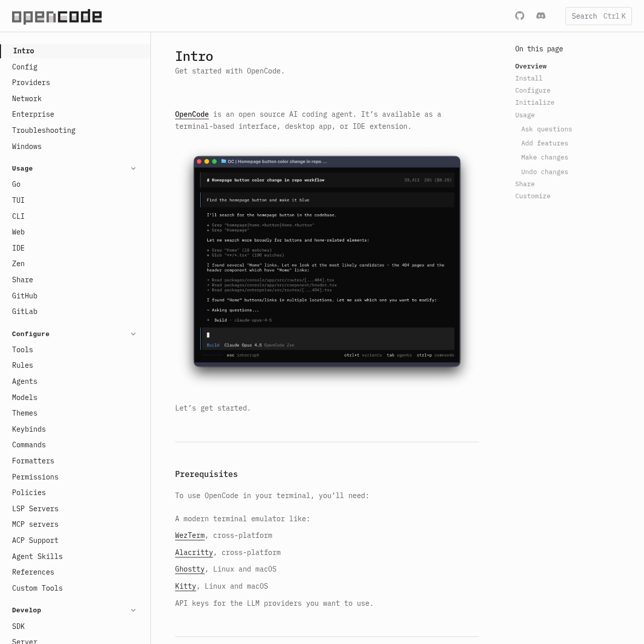Open the Themes sidebar page
The width and height of the screenshot is (644, 644).
(25, 413)
